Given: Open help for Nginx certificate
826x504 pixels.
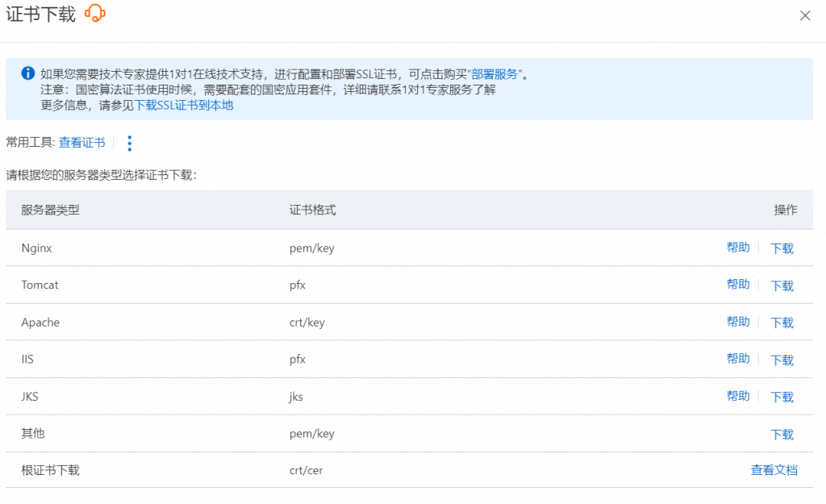Looking at the screenshot, I should (737, 248).
